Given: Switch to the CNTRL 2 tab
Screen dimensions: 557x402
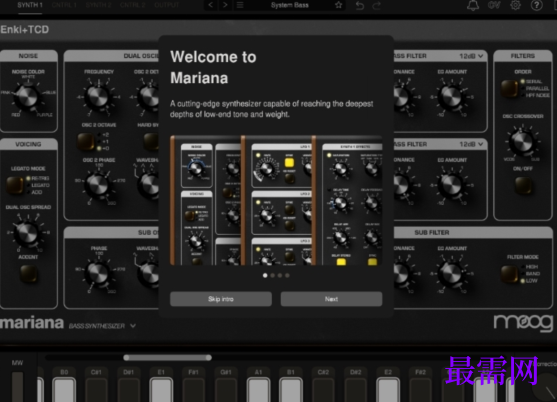Looking at the screenshot, I should (133, 5).
